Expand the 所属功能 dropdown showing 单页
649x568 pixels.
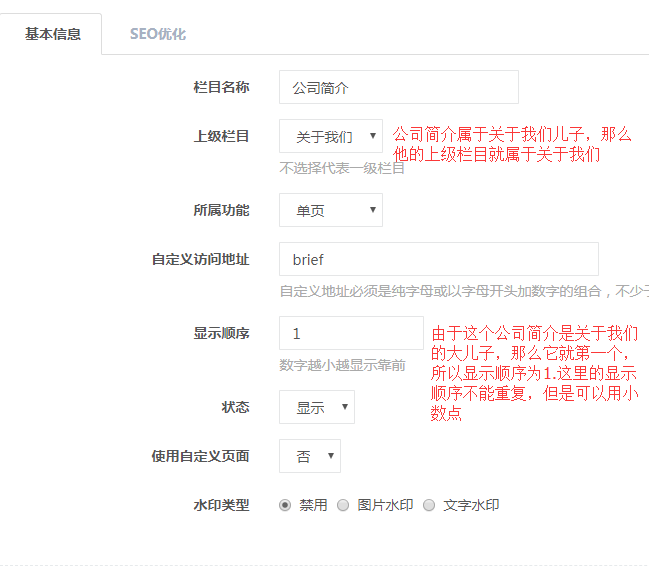(x=330, y=210)
